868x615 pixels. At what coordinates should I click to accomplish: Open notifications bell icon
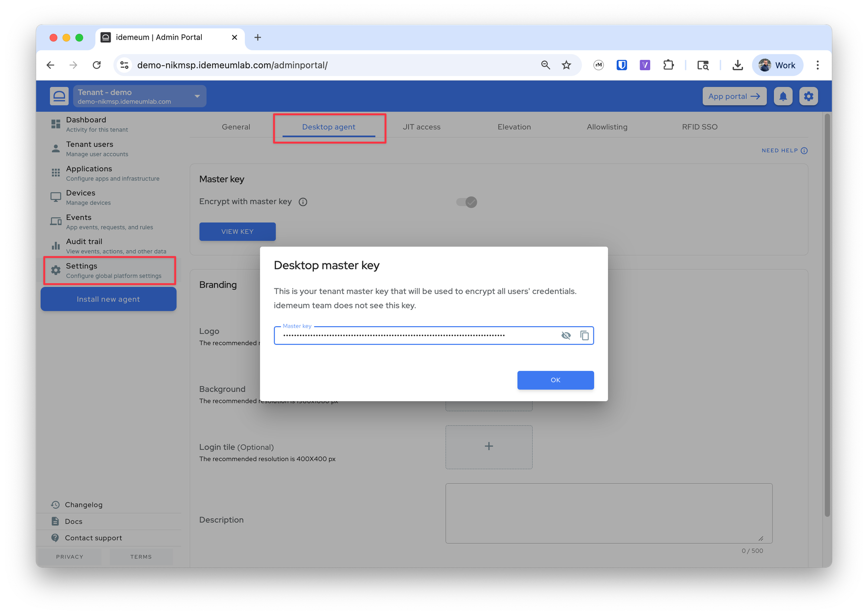pos(783,96)
